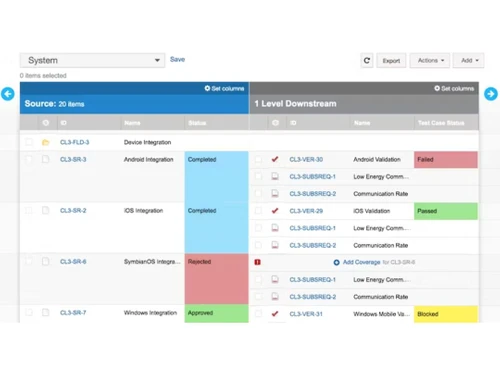Click the green Passed status cell
The width and height of the screenshot is (500, 375).
[x=446, y=211]
